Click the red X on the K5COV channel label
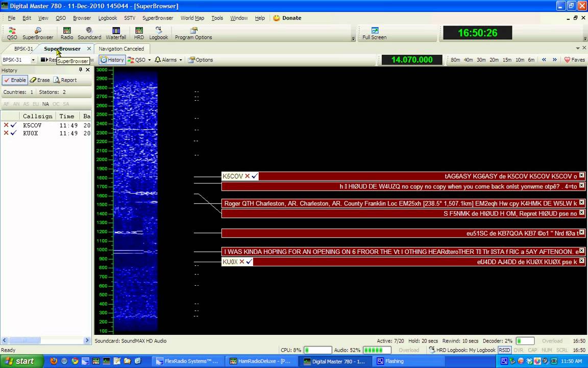This screenshot has width=588, height=368. [247, 176]
